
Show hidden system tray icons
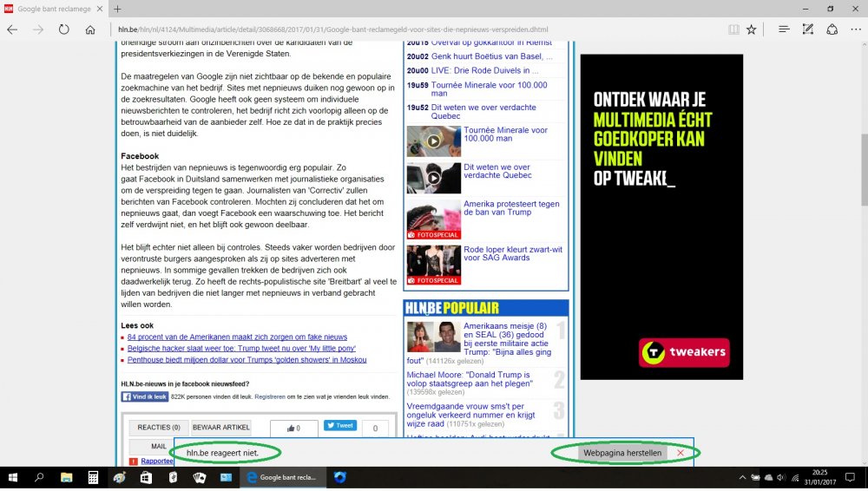742,478
